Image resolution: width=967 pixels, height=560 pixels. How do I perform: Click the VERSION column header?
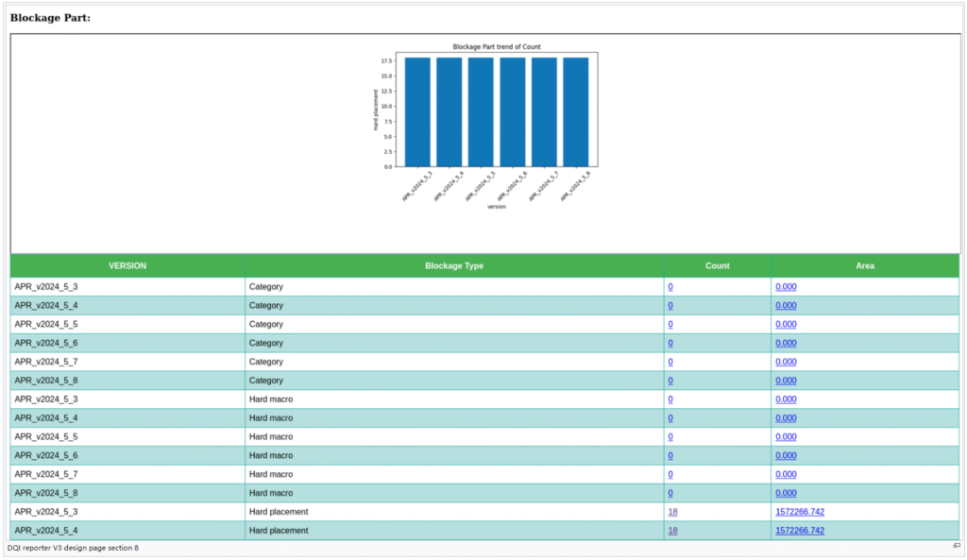tap(127, 266)
